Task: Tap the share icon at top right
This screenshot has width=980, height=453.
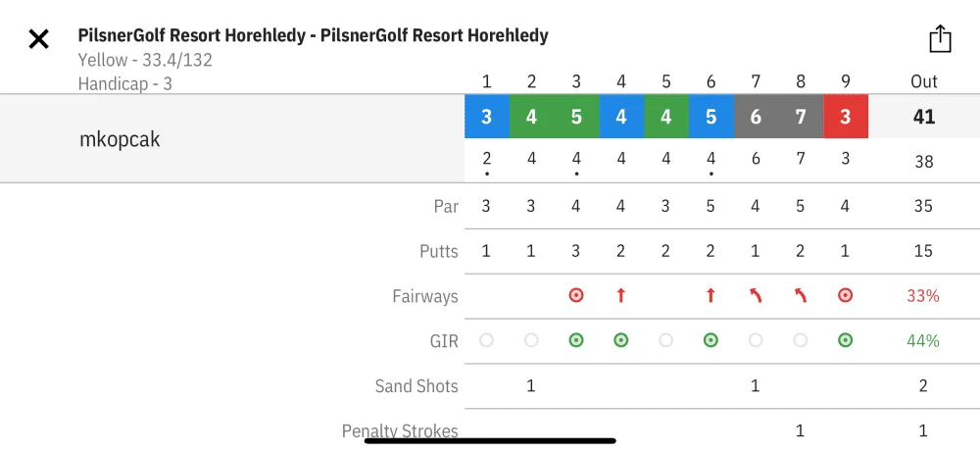Action: tap(940, 39)
